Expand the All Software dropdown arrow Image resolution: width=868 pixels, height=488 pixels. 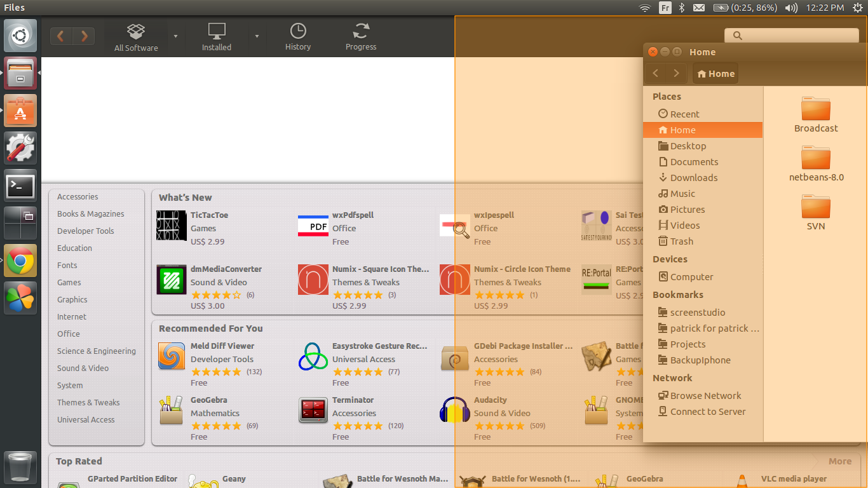[x=175, y=36]
